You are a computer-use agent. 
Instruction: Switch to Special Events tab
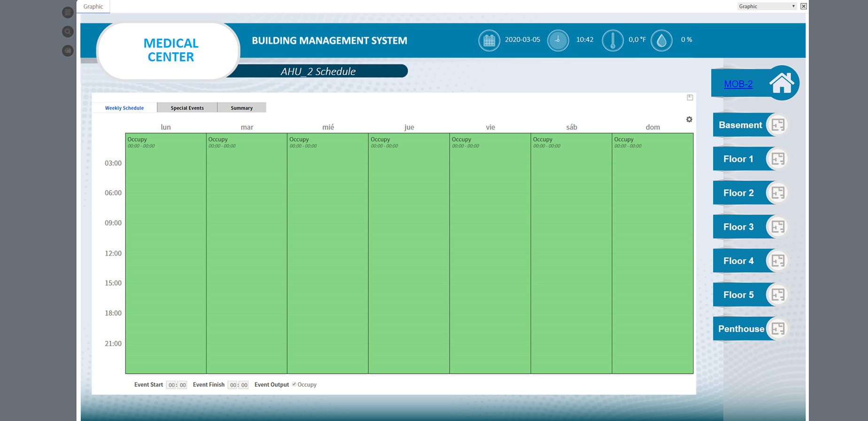(x=187, y=107)
